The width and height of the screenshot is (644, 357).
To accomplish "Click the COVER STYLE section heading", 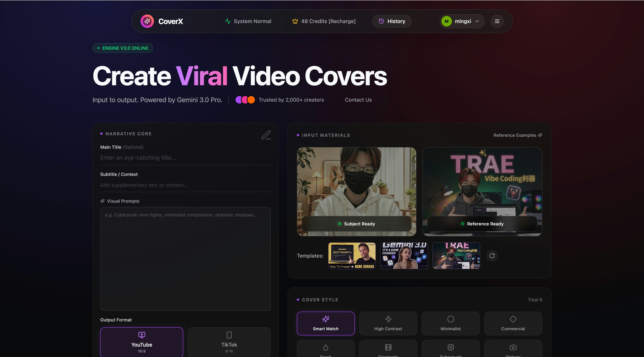I will coord(320,300).
